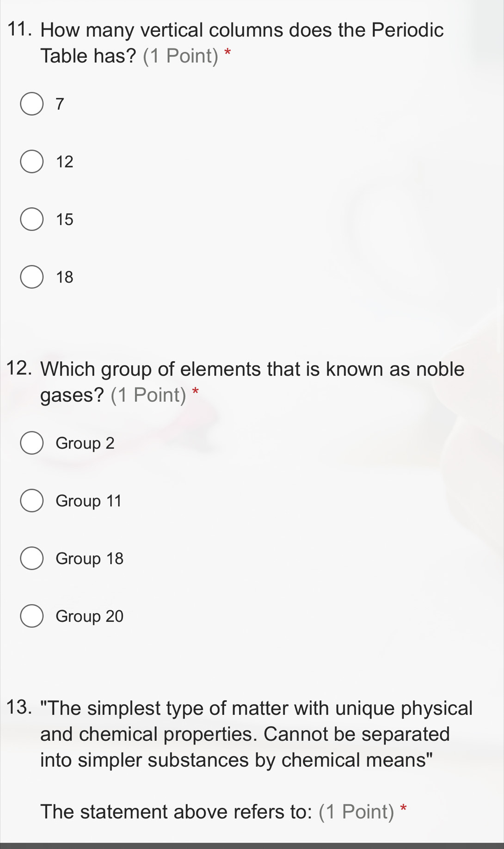Select radio button for answer 12
This screenshot has height=849, width=504.
pyautogui.click(x=32, y=162)
